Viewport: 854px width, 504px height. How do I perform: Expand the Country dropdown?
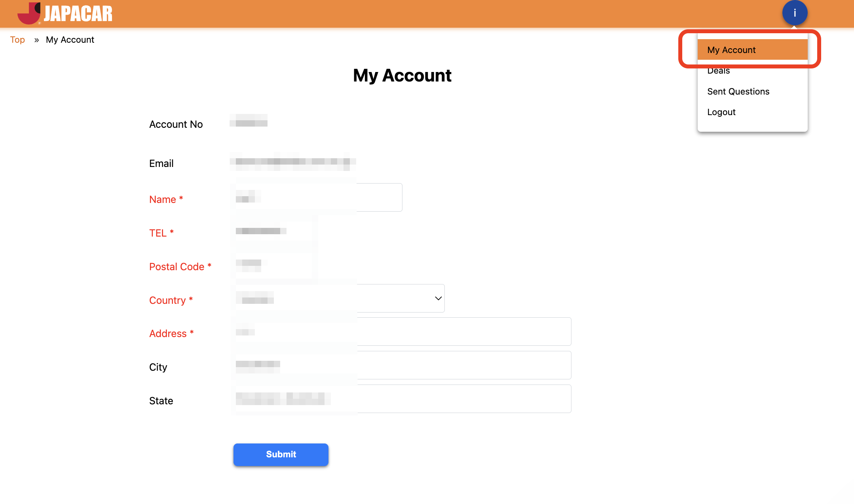tap(339, 298)
